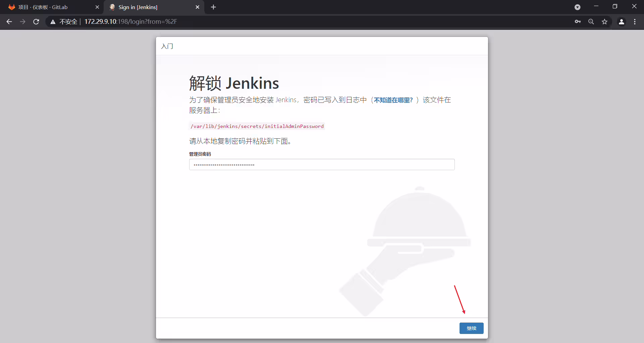Click the 不知道在哪里? help link

pyautogui.click(x=393, y=100)
